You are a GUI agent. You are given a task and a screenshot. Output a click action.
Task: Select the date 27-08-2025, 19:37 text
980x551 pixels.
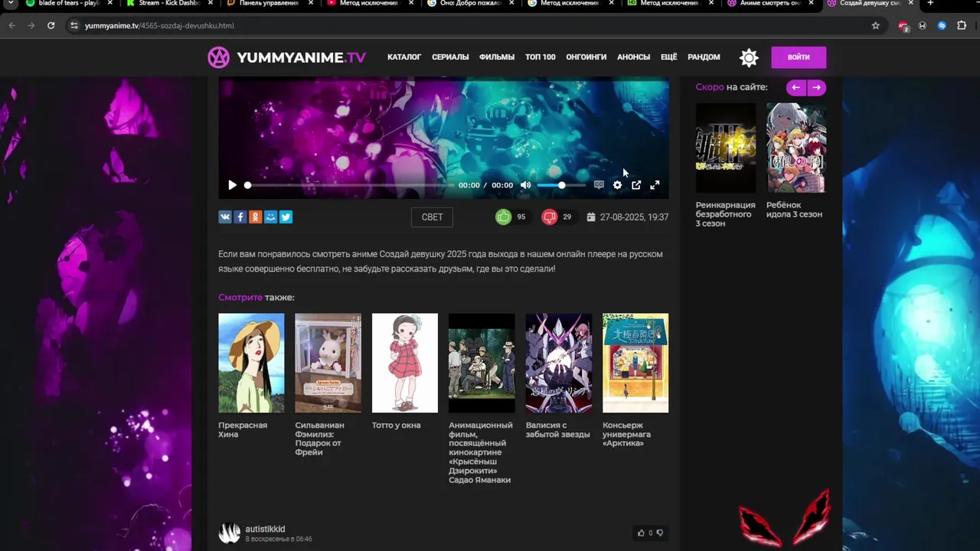pos(634,217)
